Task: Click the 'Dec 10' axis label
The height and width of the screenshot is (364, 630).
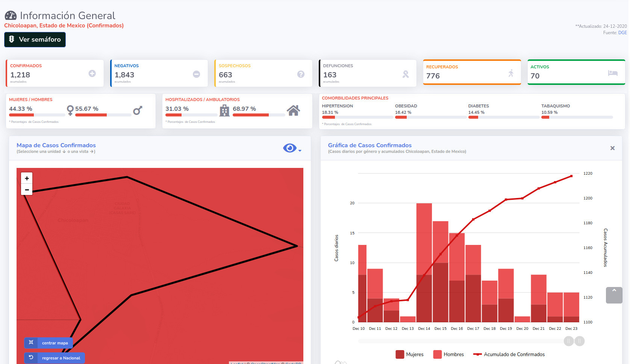Action: (x=359, y=329)
